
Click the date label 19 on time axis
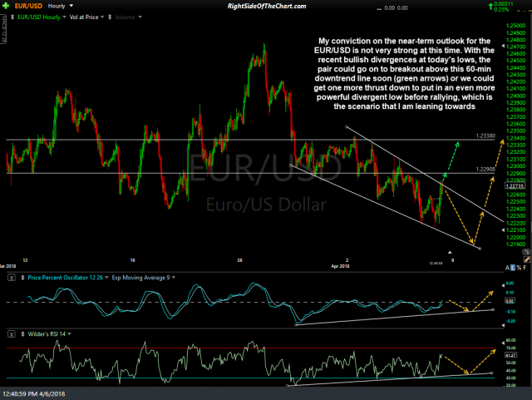point(132,260)
